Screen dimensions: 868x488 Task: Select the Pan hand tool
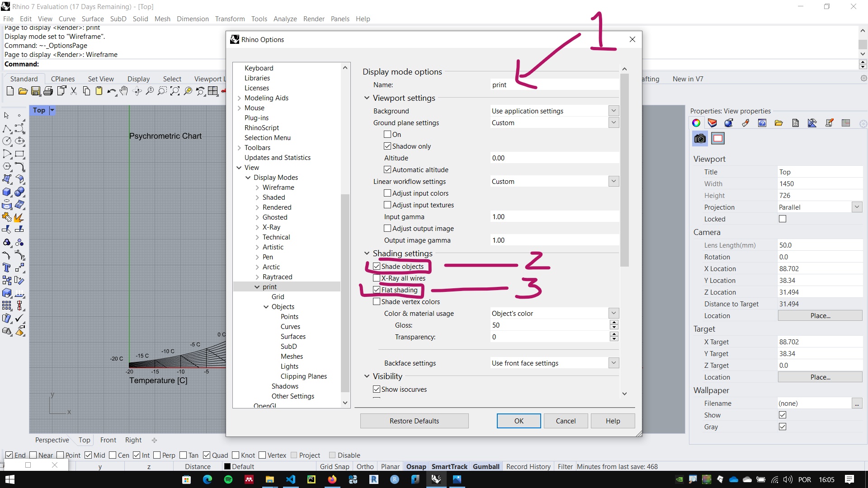point(124,91)
